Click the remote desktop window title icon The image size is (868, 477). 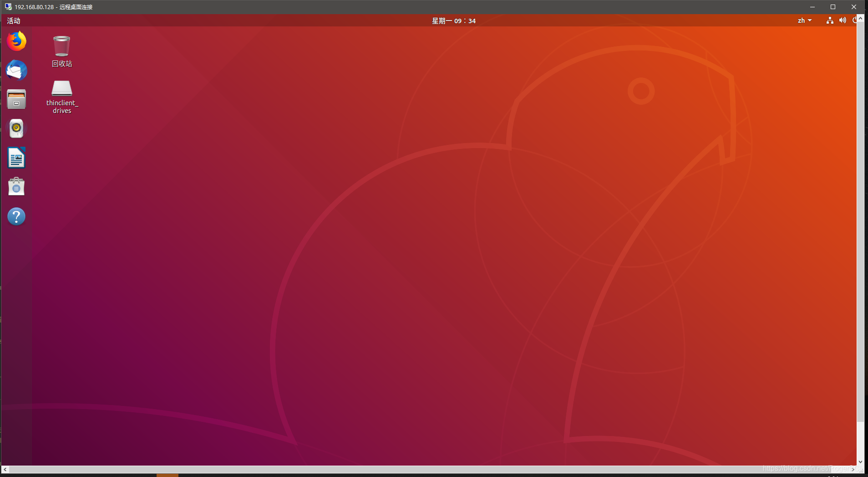[8, 7]
